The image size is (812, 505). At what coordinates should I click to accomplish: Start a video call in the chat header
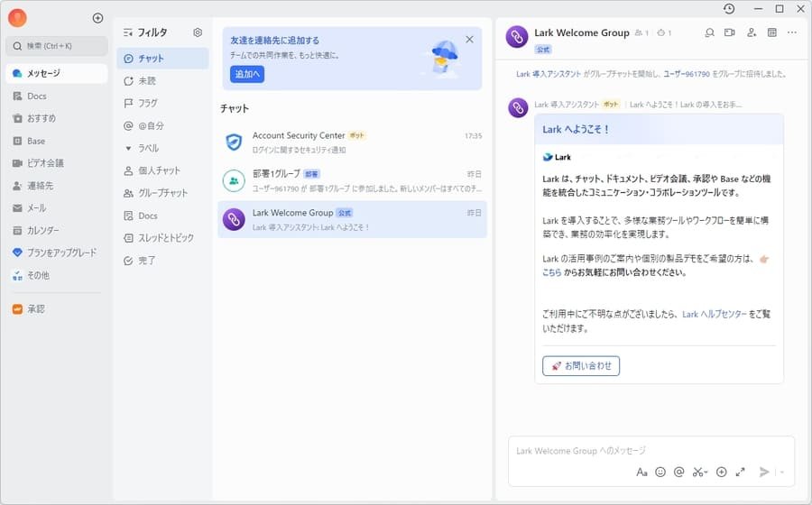pos(730,32)
